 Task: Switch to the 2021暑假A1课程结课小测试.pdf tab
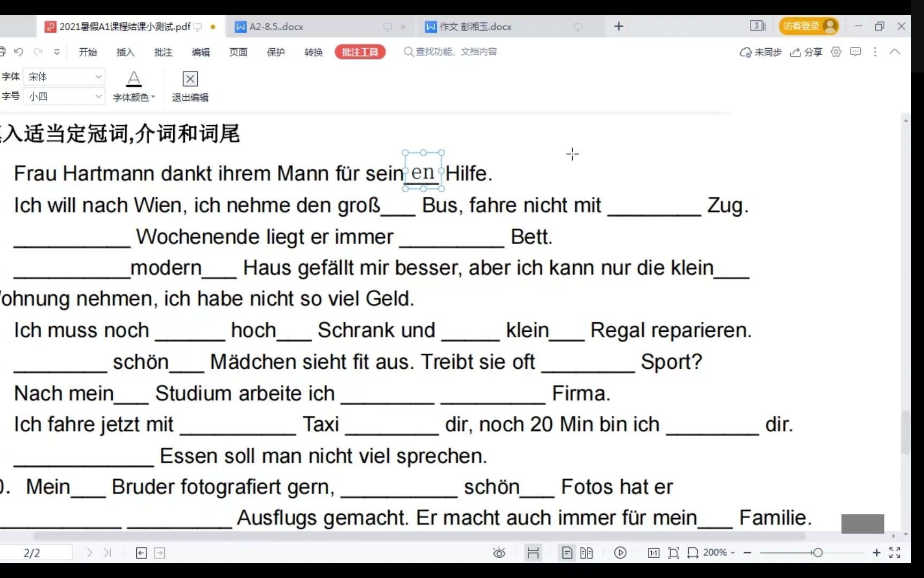point(125,26)
